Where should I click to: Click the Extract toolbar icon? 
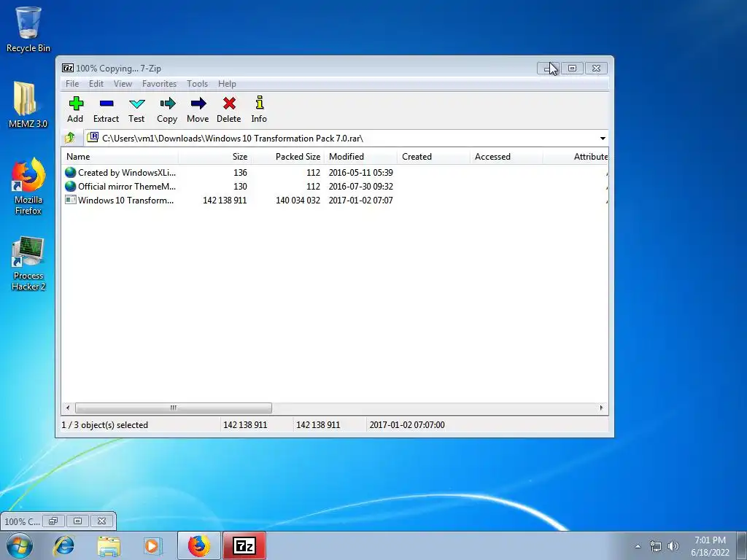point(106,109)
